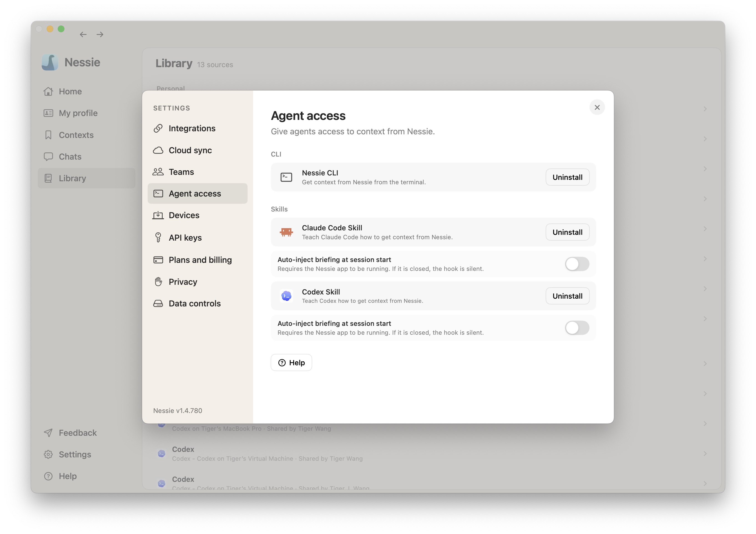This screenshot has width=756, height=534.
Task: Select the Devices settings tab
Action: pos(198,215)
